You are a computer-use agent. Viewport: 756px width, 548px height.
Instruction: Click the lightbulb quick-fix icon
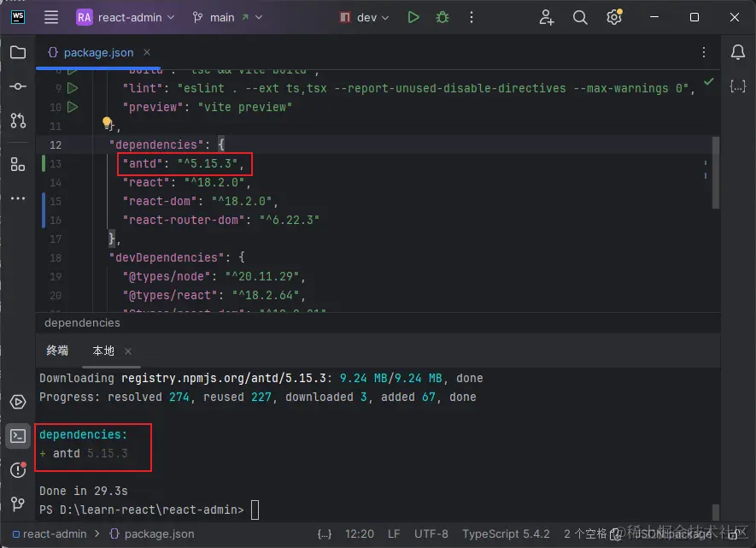[107, 123]
